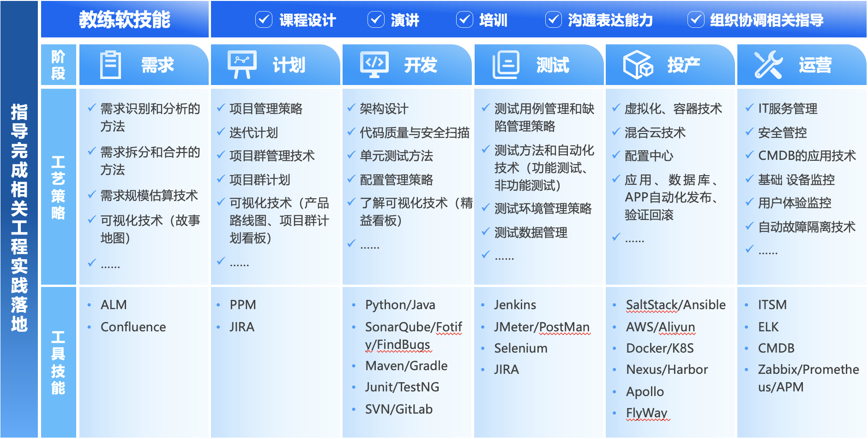
Task: Click the clipboard icon beside 需求
Action: coord(111,65)
